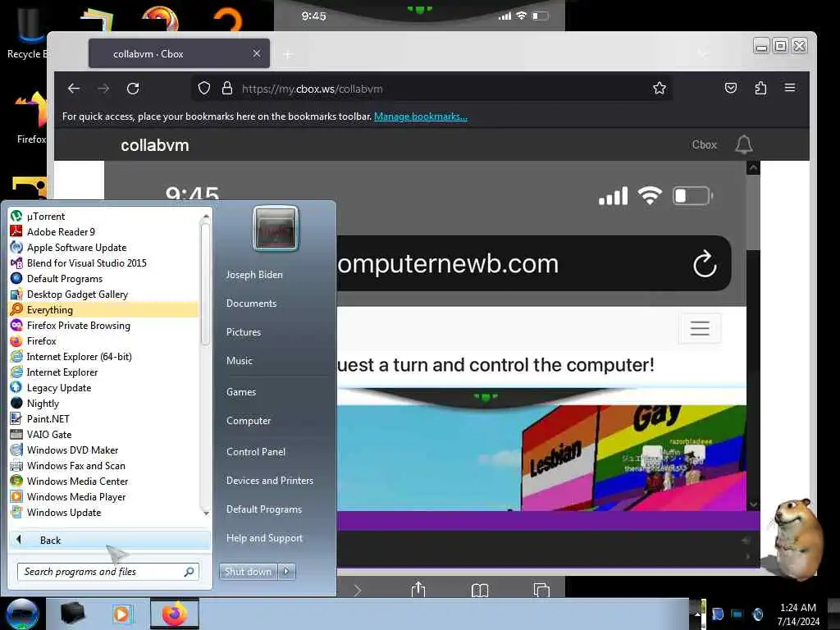Focus the Search programs and files box
This screenshot has width=840, height=630.
[x=108, y=572]
